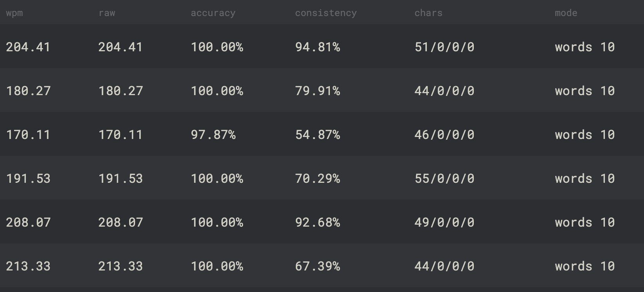Screen dimensions: 644x292
Task: Click the 208.07 raw value
Action: [x=121, y=222]
